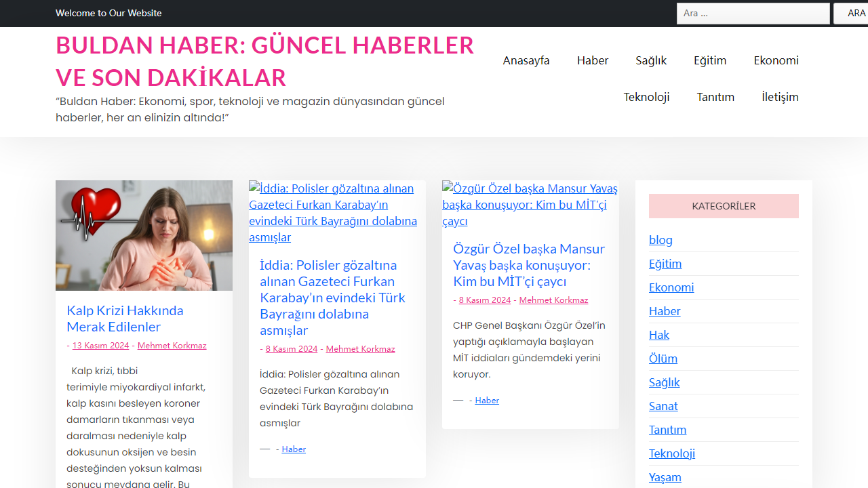Open the İletişim contact page
The image size is (868, 488).
[x=780, y=97]
